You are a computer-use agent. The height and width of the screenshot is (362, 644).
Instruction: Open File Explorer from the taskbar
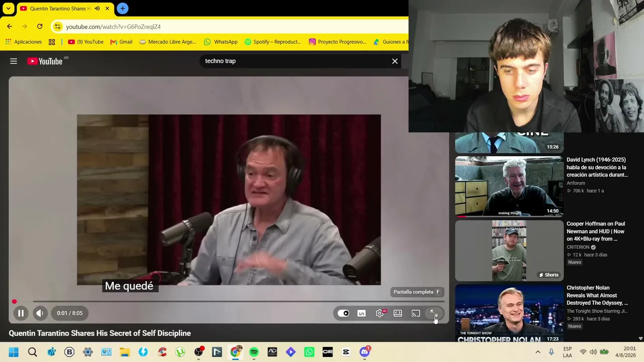[124, 352]
